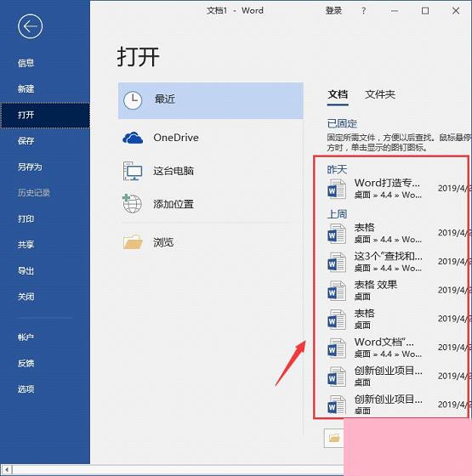Open the 共享 page
Image resolution: width=472 pixels, height=476 pixels.
click(x=26, y=245)
